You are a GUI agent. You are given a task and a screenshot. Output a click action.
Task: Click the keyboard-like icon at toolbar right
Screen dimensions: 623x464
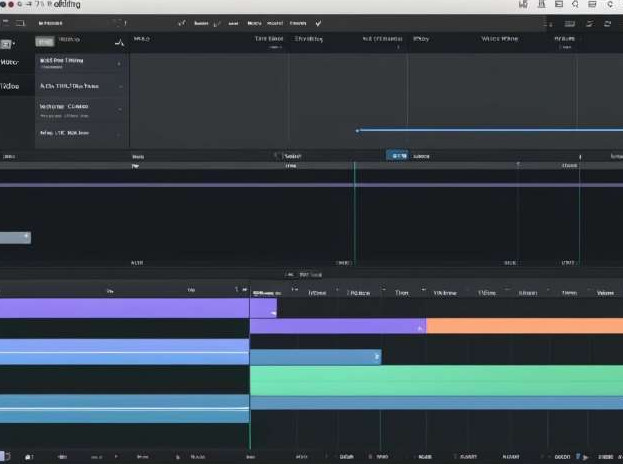click(570, 24)
